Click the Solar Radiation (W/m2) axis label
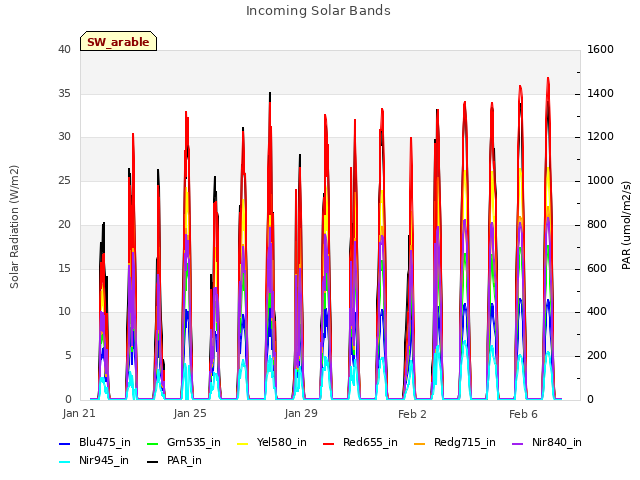Screen dimensions: 640x480 [x=14, y=227]
